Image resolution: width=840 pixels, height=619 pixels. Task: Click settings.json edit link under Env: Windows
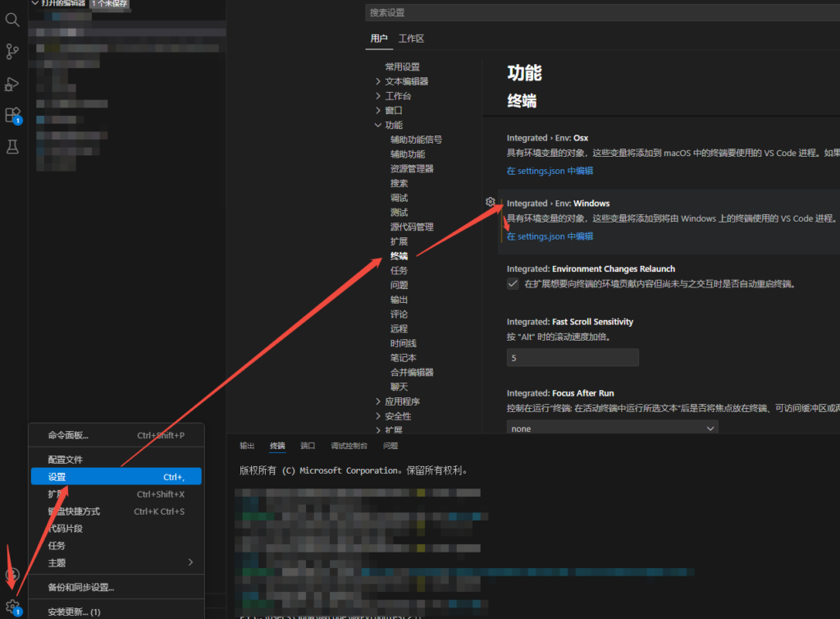[x=550, y=236]
